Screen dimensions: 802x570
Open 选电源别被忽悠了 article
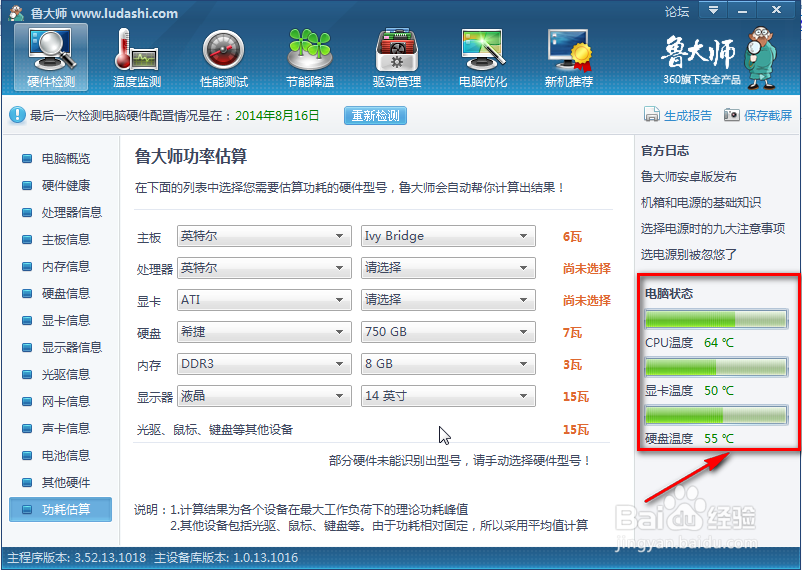click(688, 254)
